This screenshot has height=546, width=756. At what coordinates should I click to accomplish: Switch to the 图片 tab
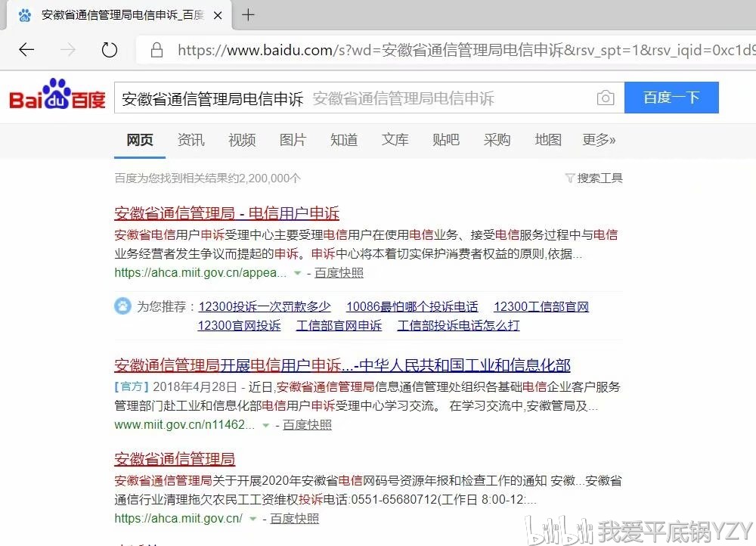293,140
